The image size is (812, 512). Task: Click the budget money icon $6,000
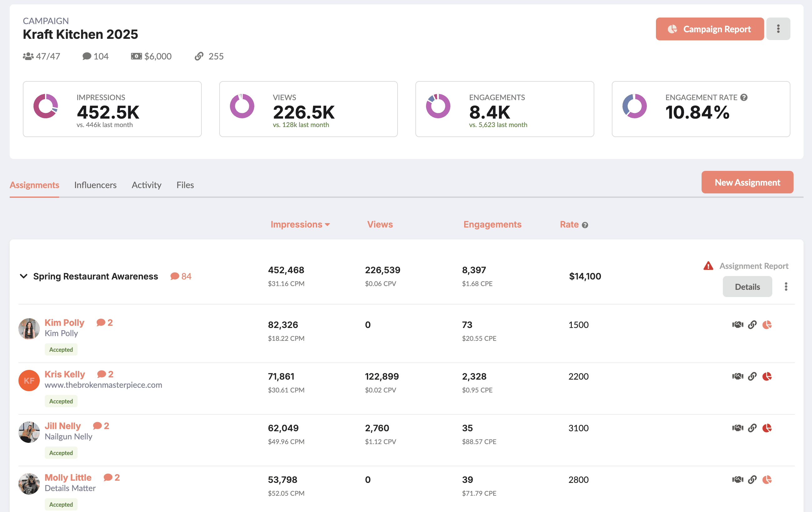tap(136, 56)
